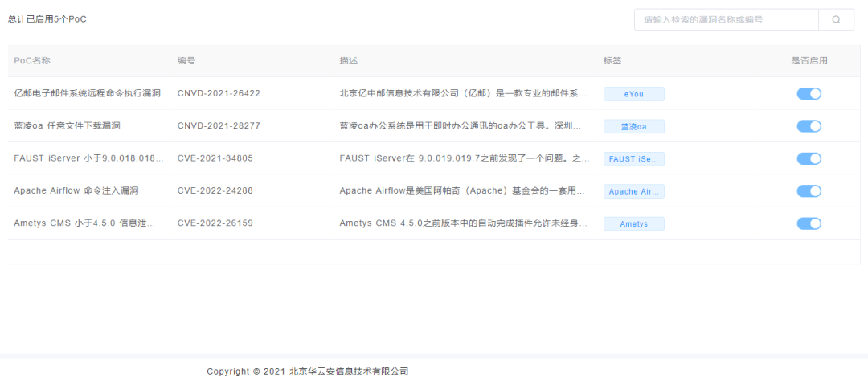Select the eYou tag
The height and width of the screenshot is (381, 868).
click(x=634, y=94)
